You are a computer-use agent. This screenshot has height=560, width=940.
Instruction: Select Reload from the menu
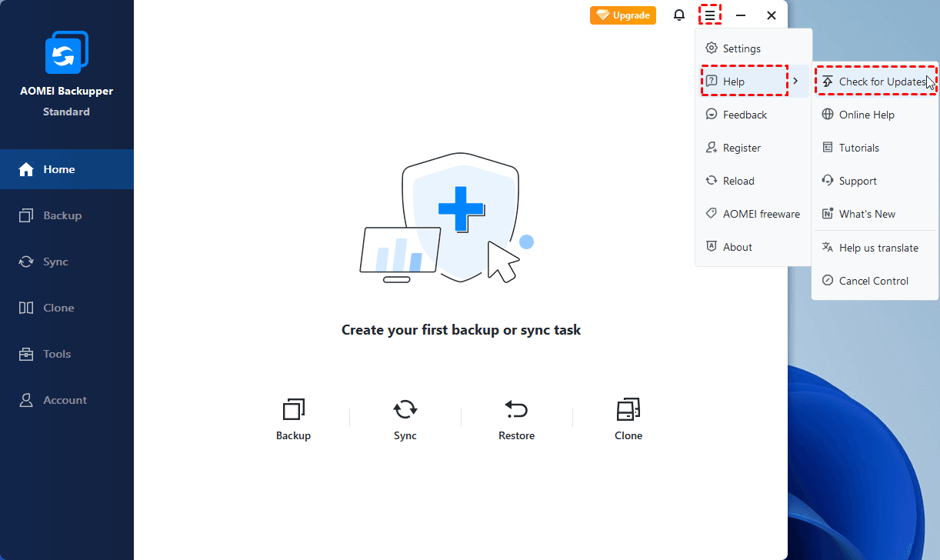pos(738,181)
